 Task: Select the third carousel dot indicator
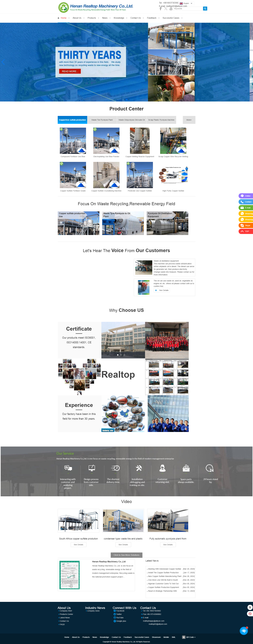click(124, 355)
